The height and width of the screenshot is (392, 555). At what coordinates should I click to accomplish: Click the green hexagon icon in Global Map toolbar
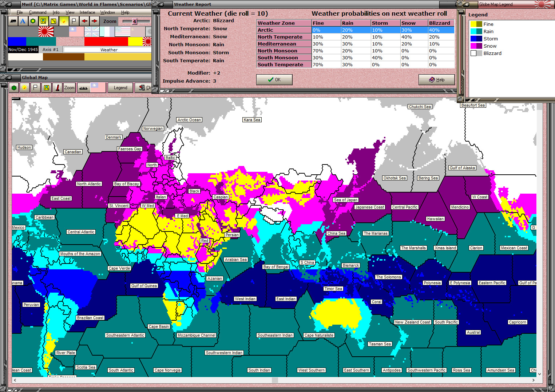pos(14,88)
